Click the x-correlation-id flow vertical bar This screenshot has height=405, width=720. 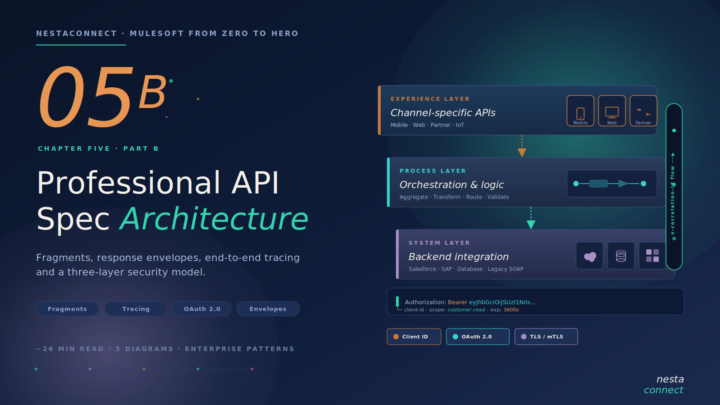[674, 186]
